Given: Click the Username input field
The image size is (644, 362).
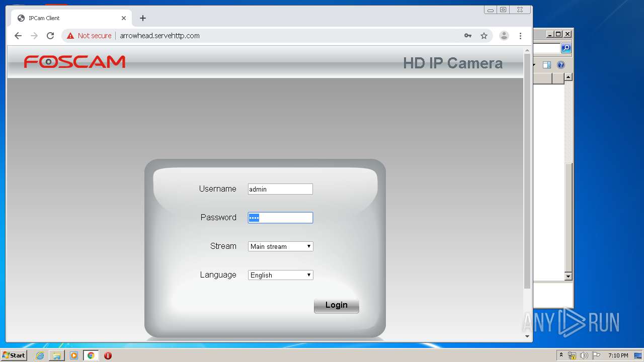Looking at the screenshot, I should click(x=280, y=189).
